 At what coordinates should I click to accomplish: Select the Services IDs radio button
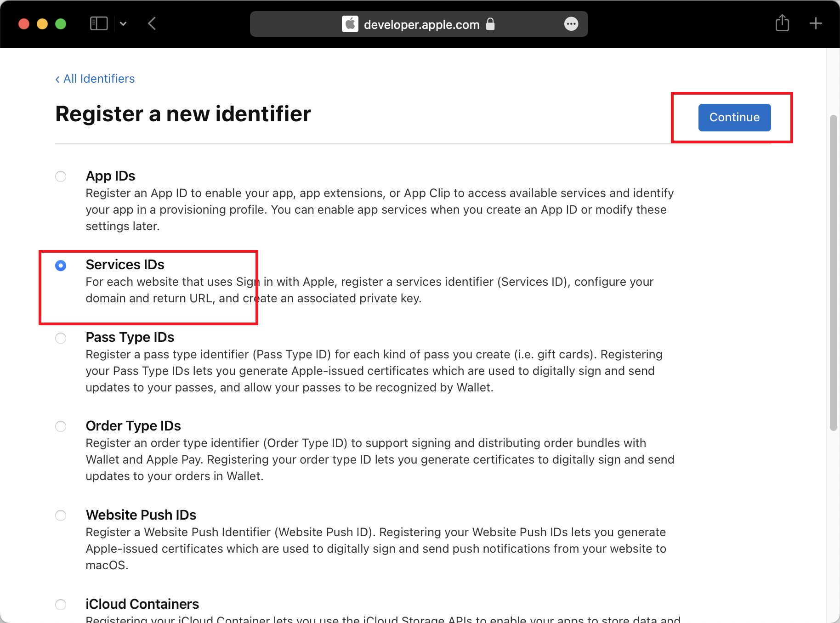[x=61, y=266]
